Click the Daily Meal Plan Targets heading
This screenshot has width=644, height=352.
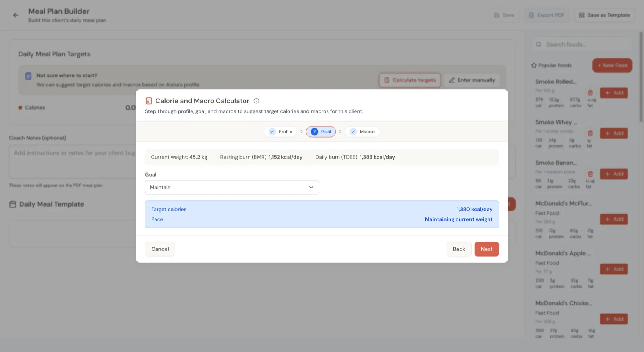[x=54, y=54]
